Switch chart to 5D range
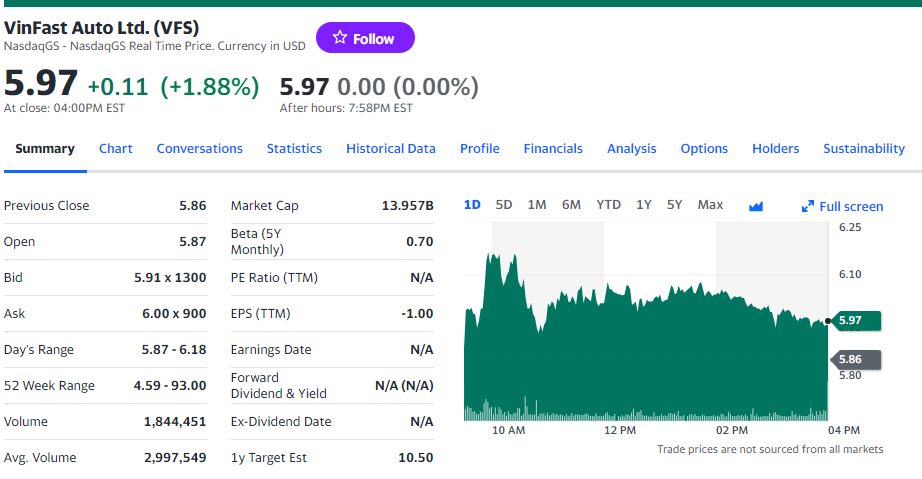922x479 pixels. tap(504, 205)
